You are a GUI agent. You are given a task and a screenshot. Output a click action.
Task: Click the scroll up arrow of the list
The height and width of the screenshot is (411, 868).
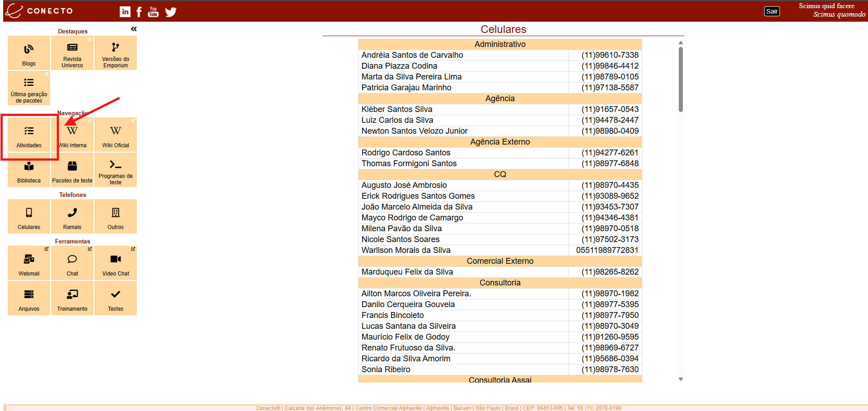[x=681, y=43]
